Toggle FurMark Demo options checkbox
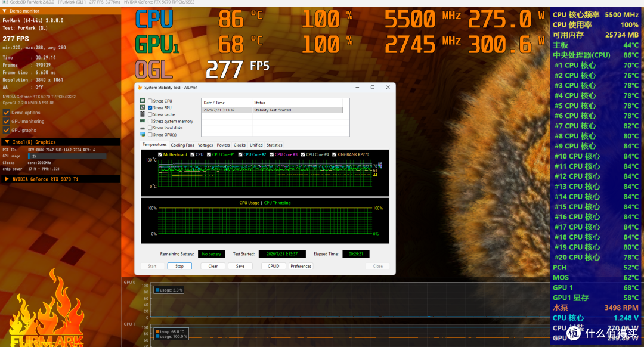This screenshot has width=644, height=347. tap(6, 113)
